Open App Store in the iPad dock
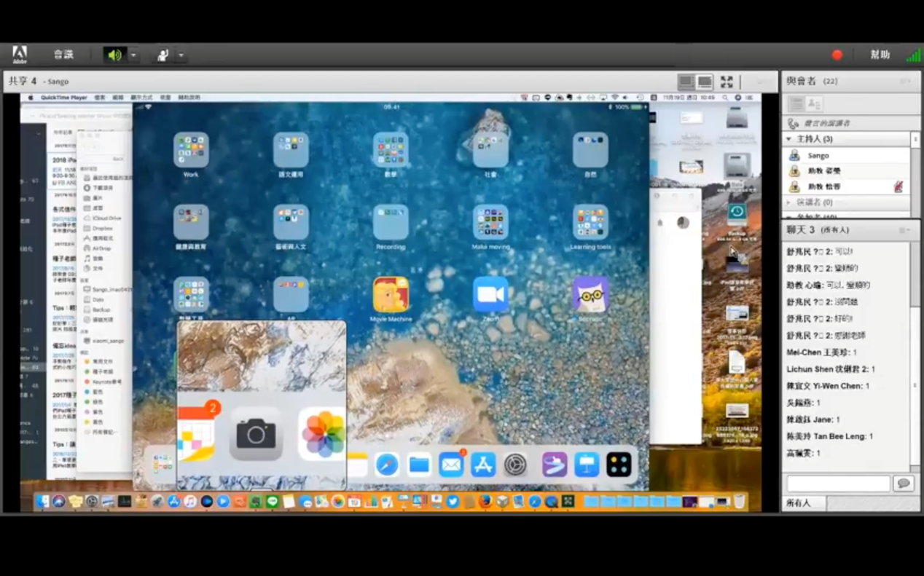This screenshot has height=576, width=924. 483,465
